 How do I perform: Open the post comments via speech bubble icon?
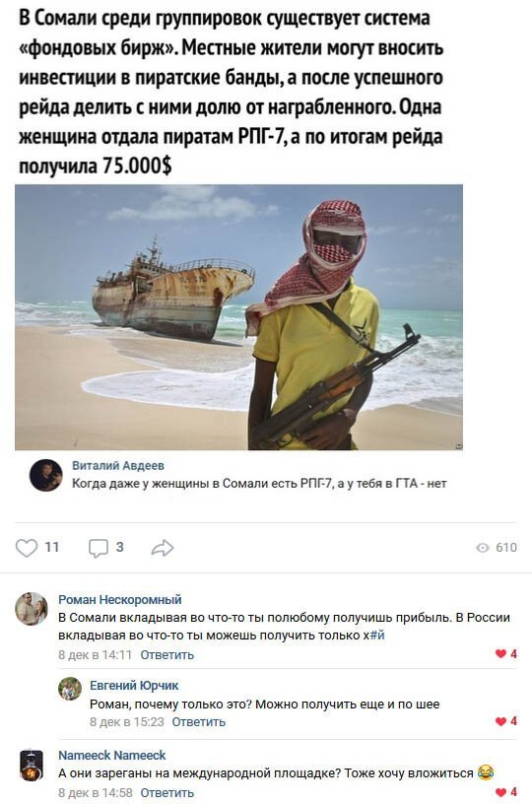[x=99, y=548]
